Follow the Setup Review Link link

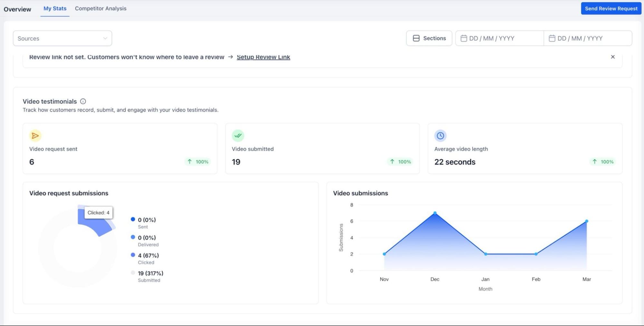[x=263, y=57]
